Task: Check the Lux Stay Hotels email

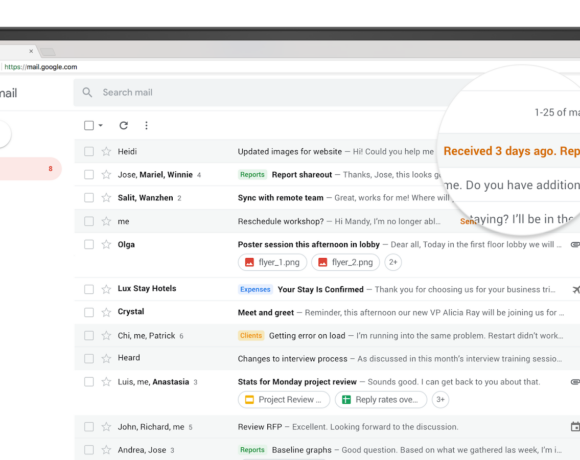Action: (x=89, y=289)
